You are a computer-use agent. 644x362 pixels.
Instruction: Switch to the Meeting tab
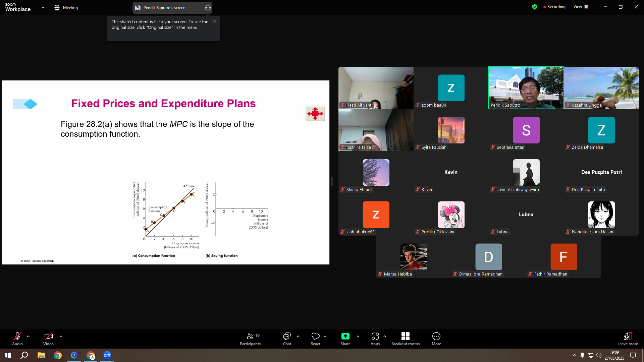pos(66,7)
